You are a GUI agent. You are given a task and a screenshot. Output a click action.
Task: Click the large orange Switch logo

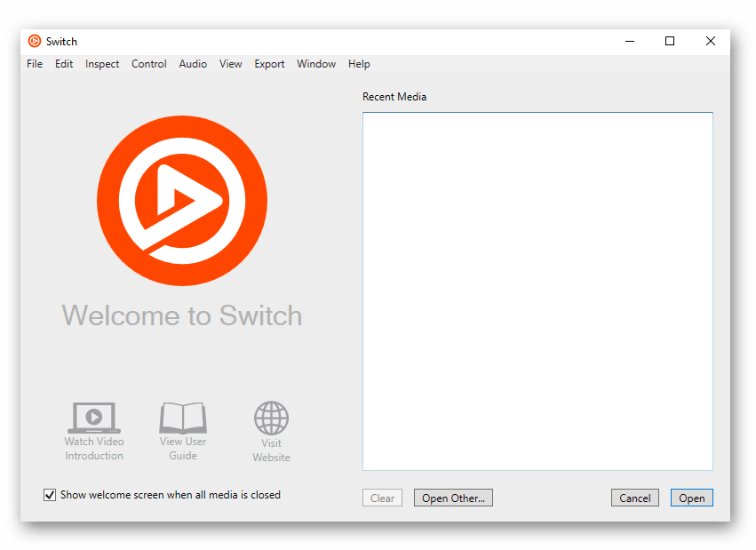(x=182, y=201)
